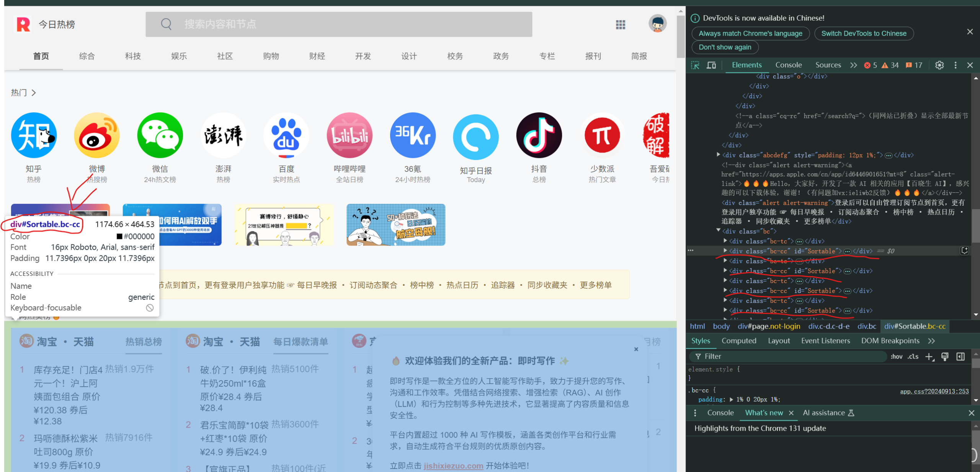Viewport: 980px width, 472px height.
Task: Open the jishixiezuo.com link
Action: coord(453,465)
